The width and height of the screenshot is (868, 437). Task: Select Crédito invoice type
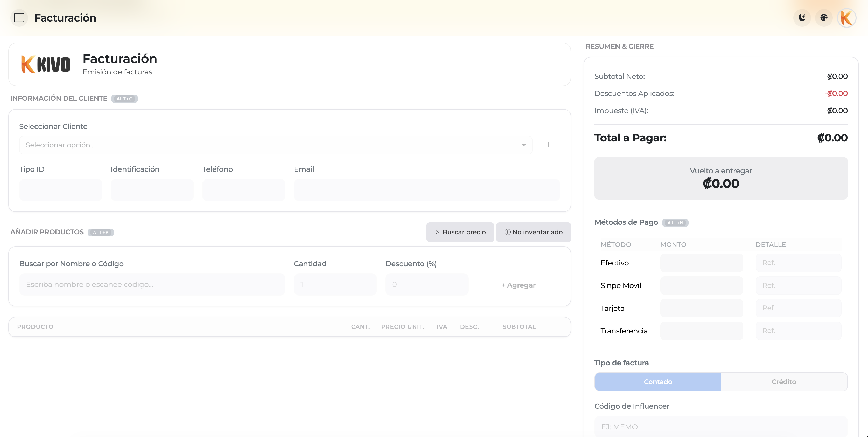tap(784, 382)
